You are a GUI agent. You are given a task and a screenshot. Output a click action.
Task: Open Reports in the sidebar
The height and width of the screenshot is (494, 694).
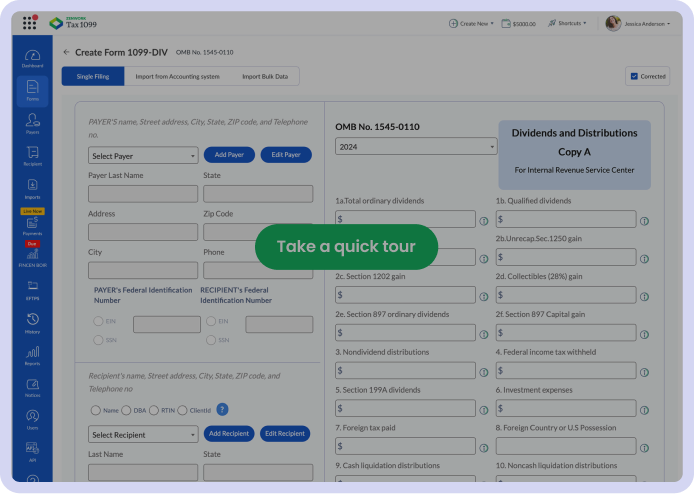click(x=32, y=355)
